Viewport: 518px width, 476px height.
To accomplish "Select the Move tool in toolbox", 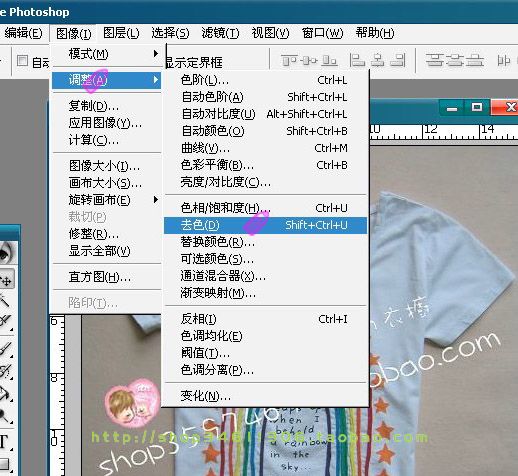I will point(6,280).
